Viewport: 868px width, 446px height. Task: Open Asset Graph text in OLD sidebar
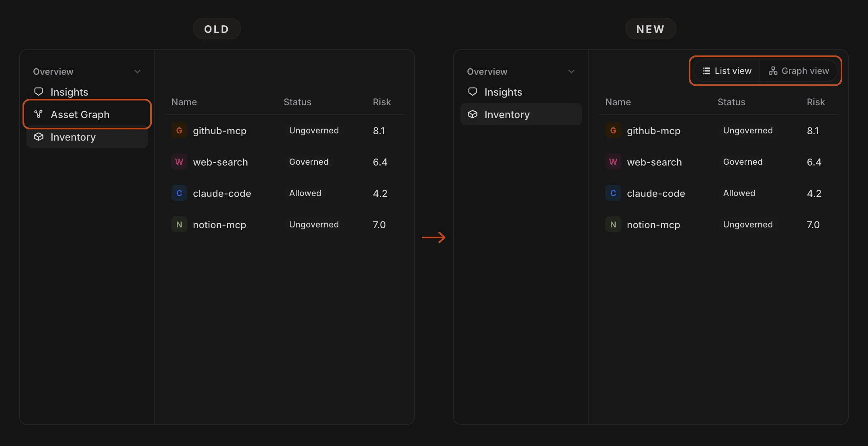[80, 115]
